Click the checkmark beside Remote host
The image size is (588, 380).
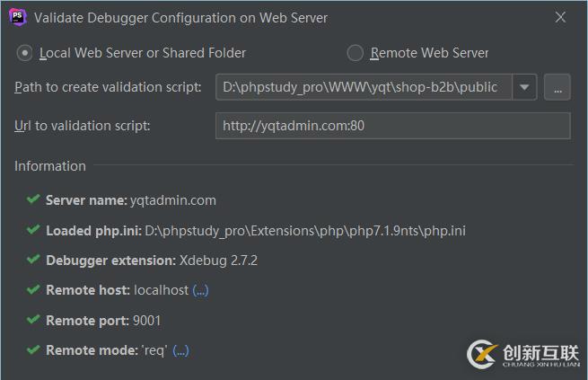(33, 290)
